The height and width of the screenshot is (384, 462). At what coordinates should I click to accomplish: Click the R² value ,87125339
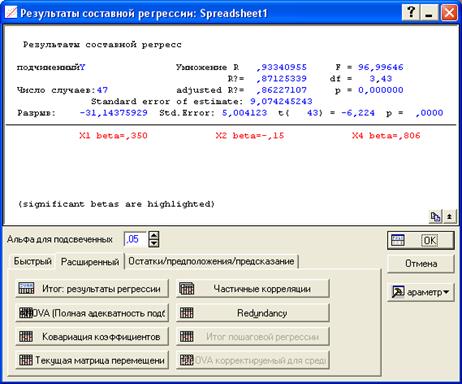click(282, 79)
